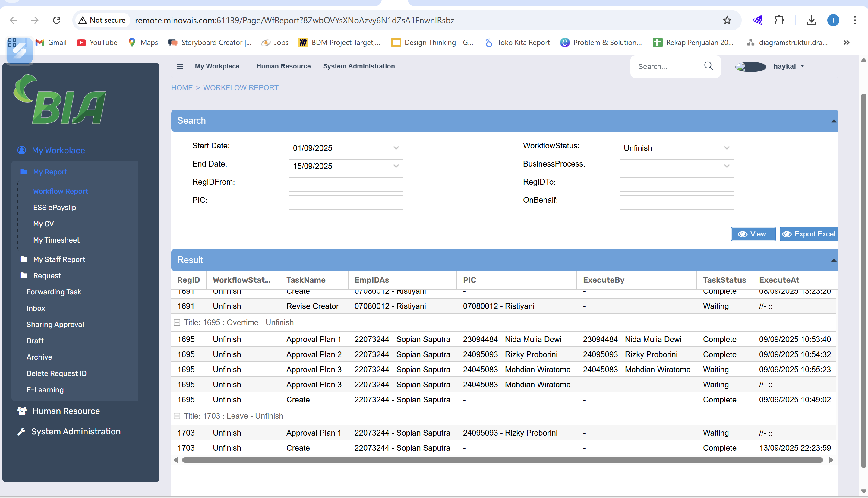The width and height of the screenshot is (868, 498).
Task: Click the PIC input field
Action: [346, 202]
